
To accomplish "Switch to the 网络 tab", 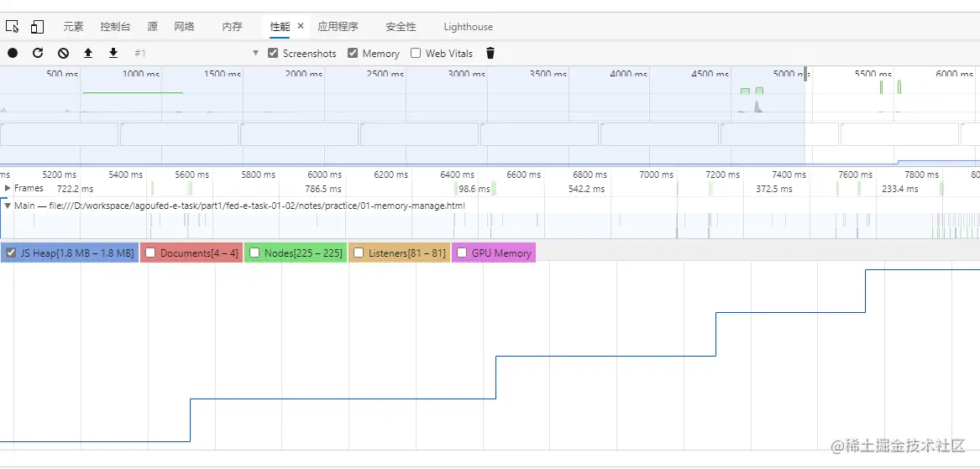I will [x=184, y=27].
